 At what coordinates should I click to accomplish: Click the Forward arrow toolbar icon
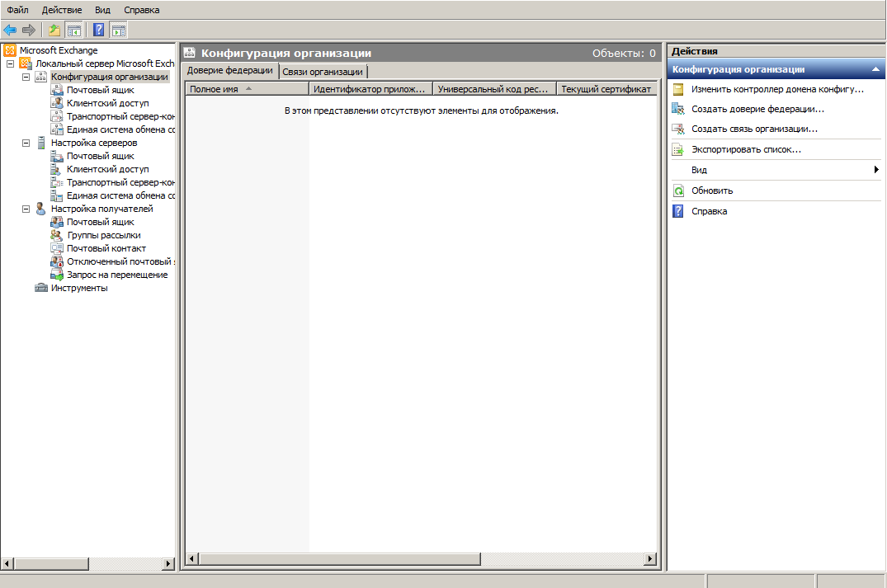pos(28,30)
